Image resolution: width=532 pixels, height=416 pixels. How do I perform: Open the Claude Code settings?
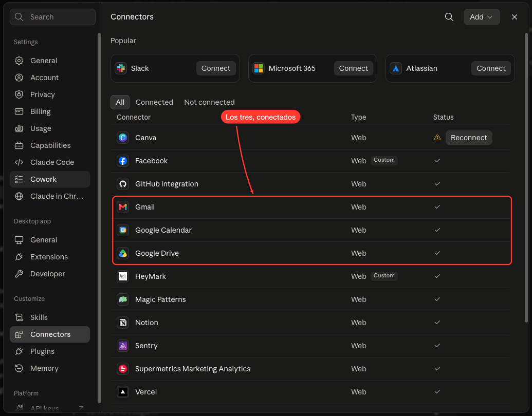click(50, 162)
